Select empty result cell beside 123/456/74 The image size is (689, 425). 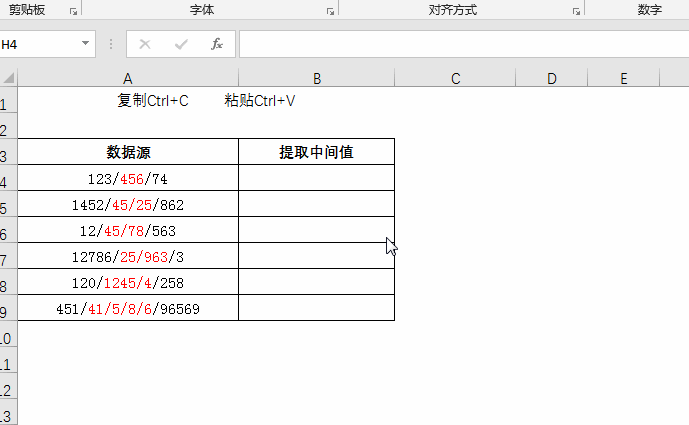pos(316,178)
